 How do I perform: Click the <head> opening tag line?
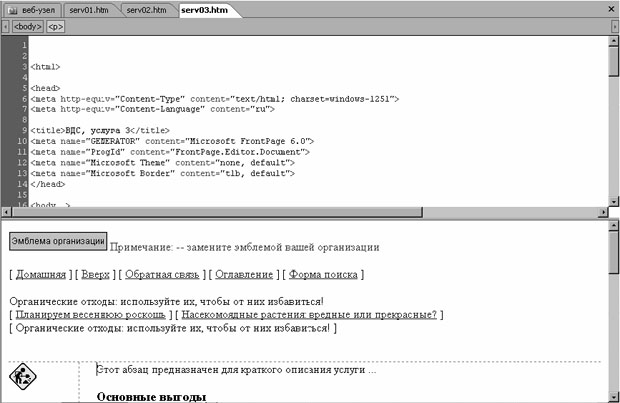(x=45, y=88)
